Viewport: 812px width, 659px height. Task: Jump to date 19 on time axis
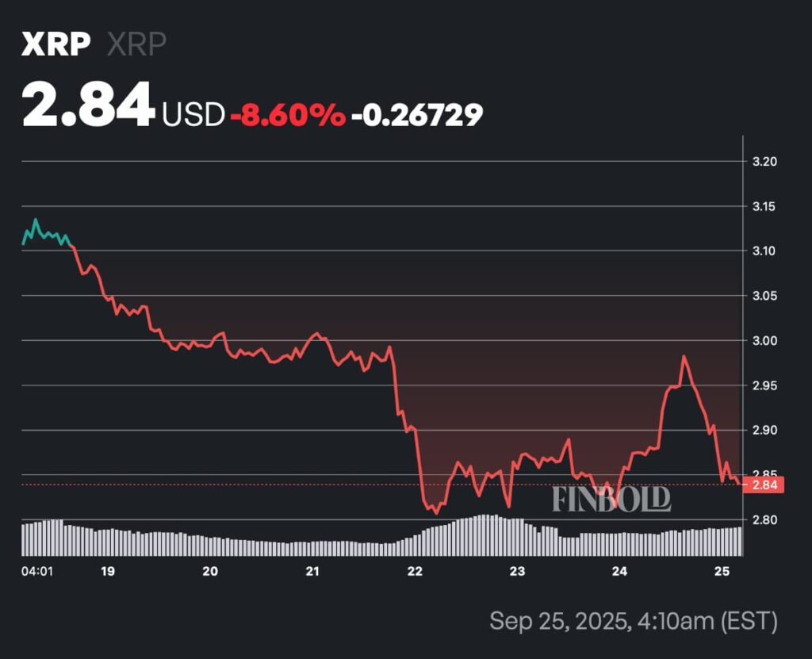tap(109, 571)
